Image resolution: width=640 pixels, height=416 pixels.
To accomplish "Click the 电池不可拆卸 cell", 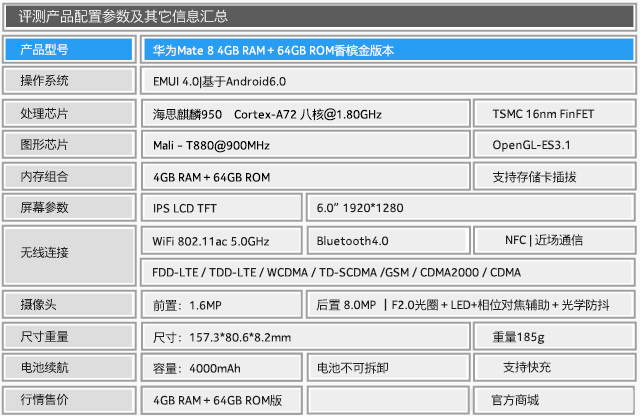I will click(388, 367).
